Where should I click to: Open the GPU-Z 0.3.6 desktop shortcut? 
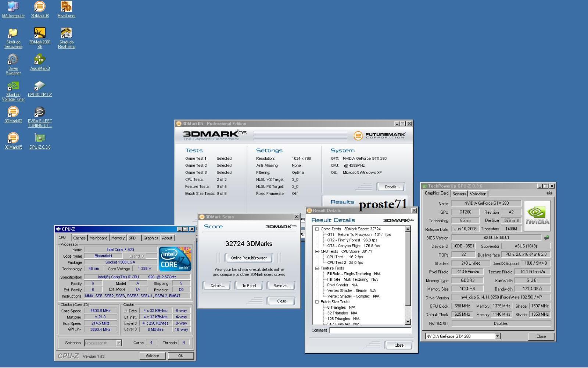40,141
